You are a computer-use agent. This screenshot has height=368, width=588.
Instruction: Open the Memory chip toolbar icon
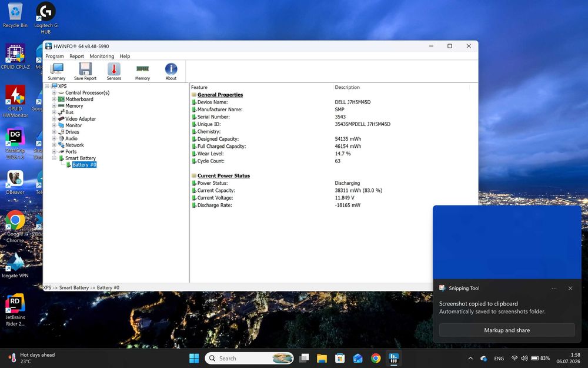pos(142,71)
